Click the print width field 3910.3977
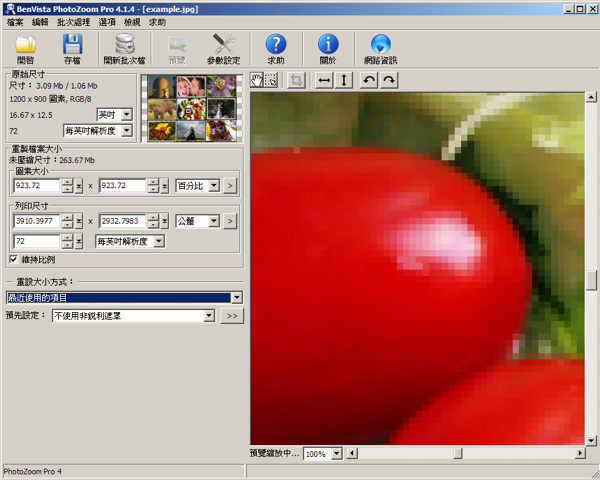This screenshot has height=480, width=600. click(x=37, y=221)
